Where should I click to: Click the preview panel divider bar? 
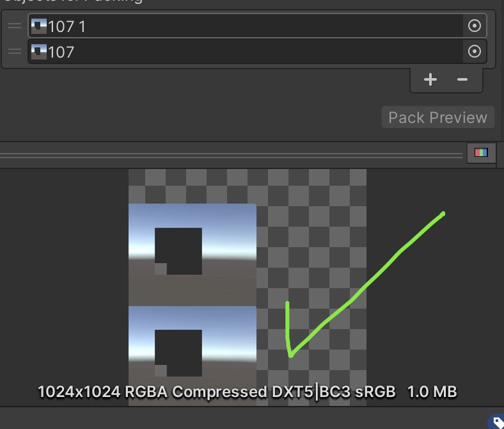[x=230, y=154]
